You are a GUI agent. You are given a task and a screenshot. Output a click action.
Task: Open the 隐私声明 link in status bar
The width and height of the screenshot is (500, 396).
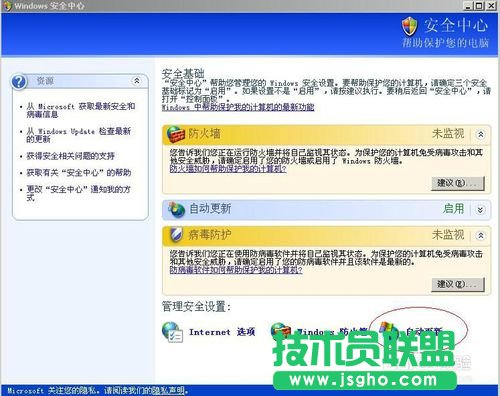[168, 391]
